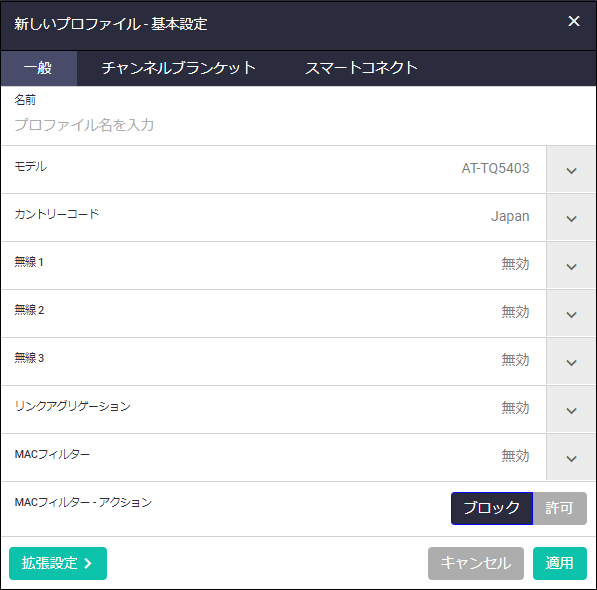Click the Japan country code value
The width and height of the screenshot is (597, 590).
click(x=510, y=216)
